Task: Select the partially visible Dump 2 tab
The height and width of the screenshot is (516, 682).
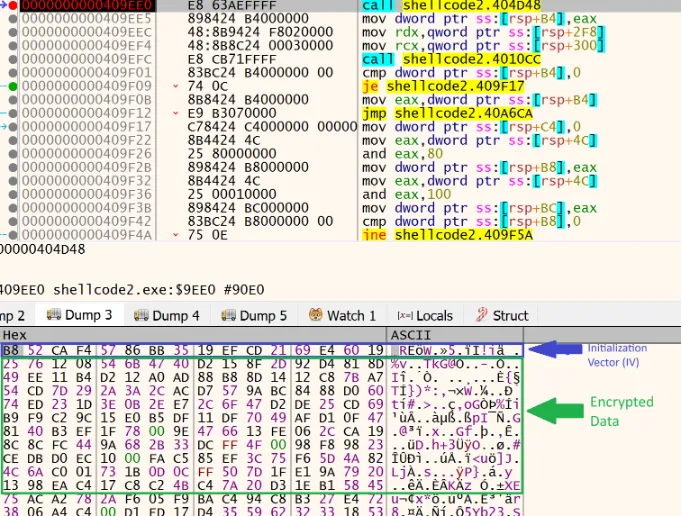Action: [x=12, y=315]
